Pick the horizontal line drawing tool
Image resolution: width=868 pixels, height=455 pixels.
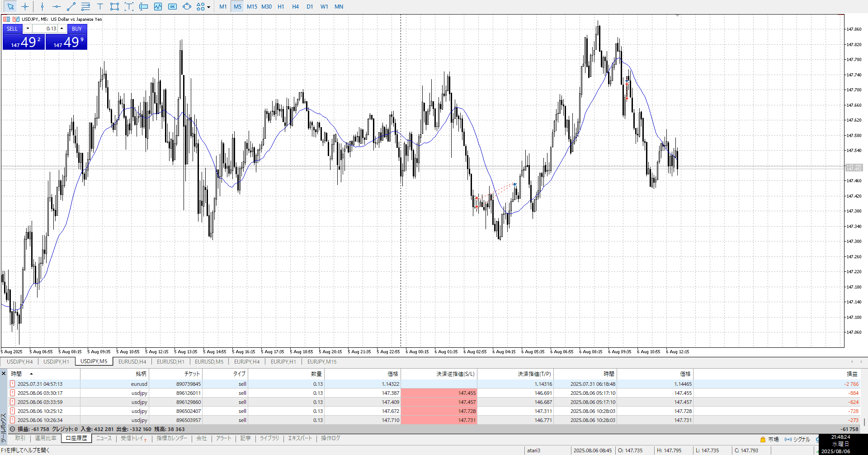57,6
